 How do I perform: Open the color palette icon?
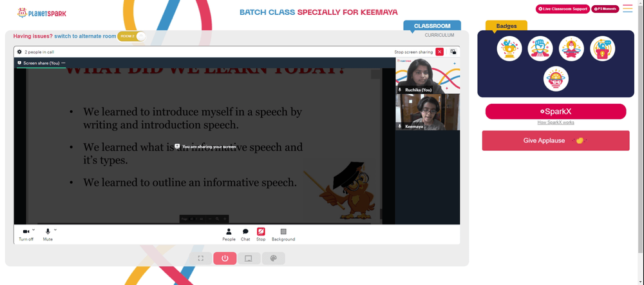(274, 259)
